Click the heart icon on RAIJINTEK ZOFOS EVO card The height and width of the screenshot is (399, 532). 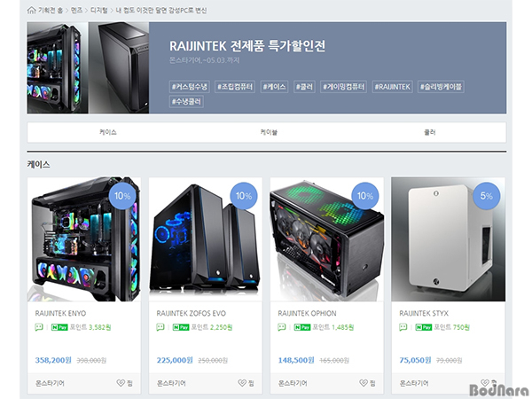pyautogui.click(x=242, y=383)
